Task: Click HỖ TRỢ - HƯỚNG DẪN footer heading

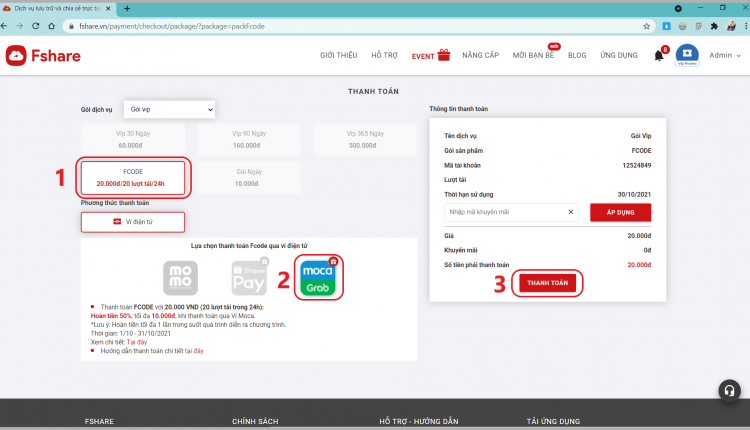Action: pyautogui.click(x=419, y=421)
